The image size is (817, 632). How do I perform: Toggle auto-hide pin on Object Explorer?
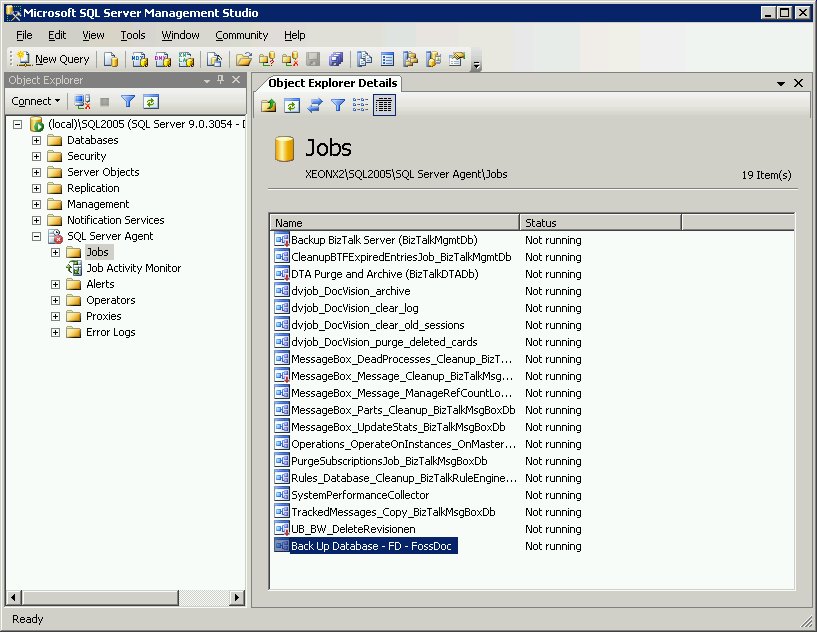(x=221, y=79)
